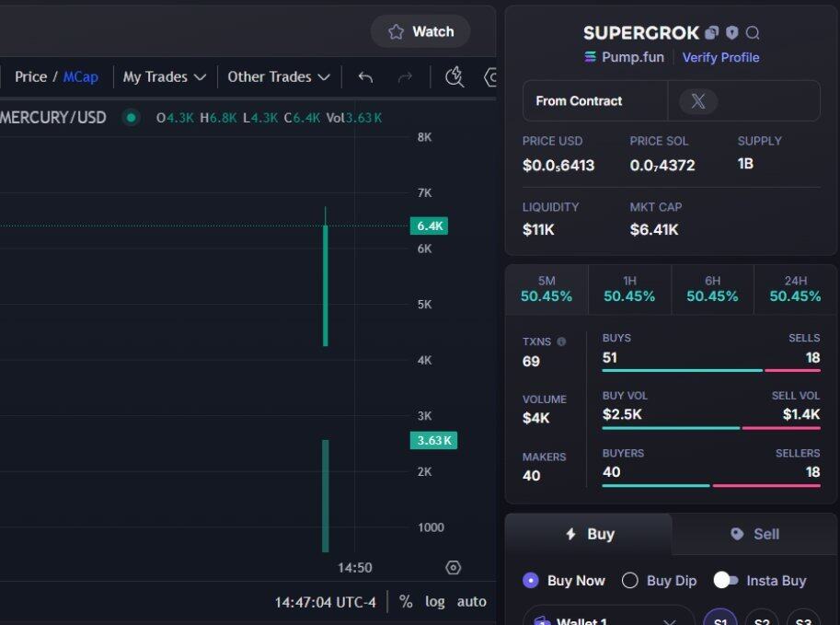The image size is (840, 625).
Task: Select the Buy Dip radio option
Action: 630,581
